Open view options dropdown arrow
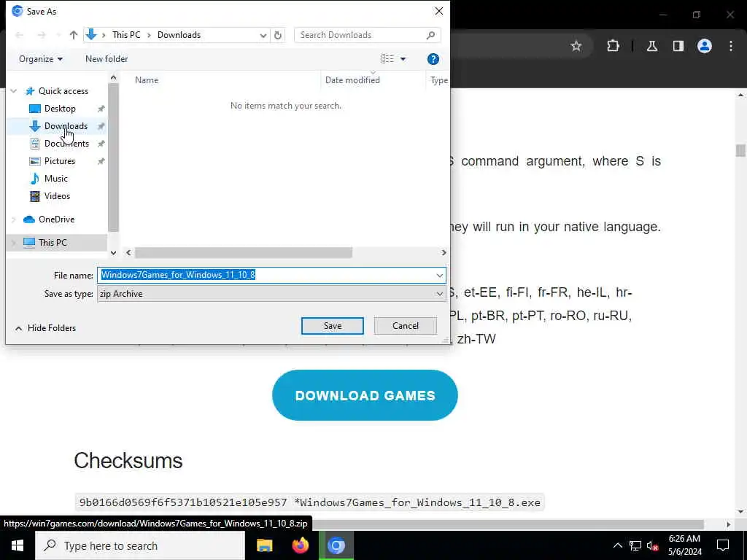The width and height of the screenshot is (747, 560). [x=403, y=59]
